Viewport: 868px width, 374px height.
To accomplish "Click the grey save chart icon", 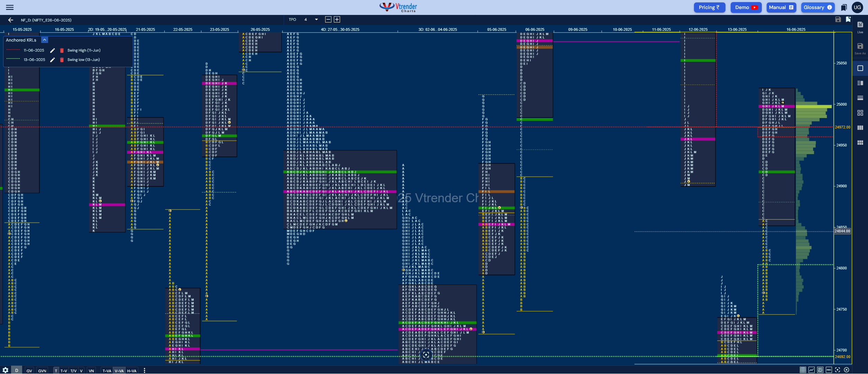I will pyautogui.click(x=838, y=19).
